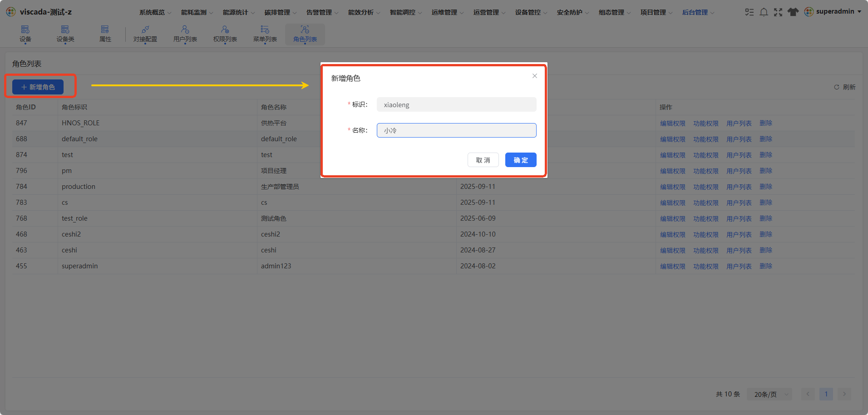Open the 菜单列表 toolbar icon
868x415 pixels.
pyautogui.click(x=265, y=34)
